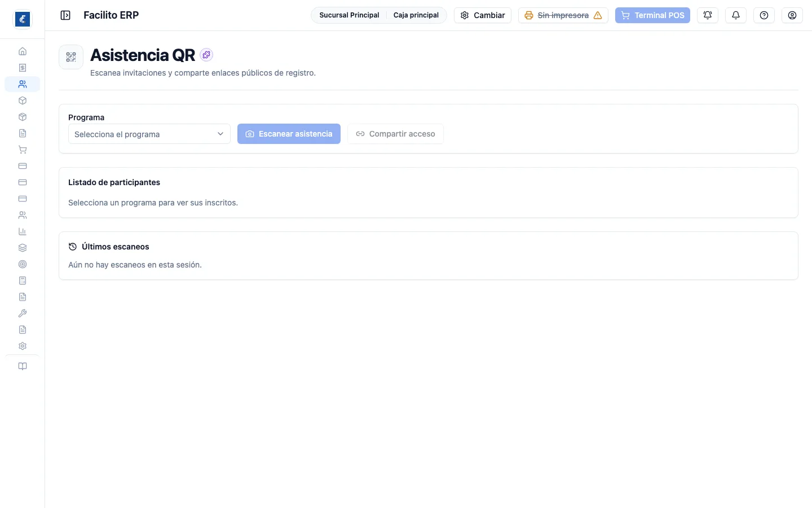Open the book documentation icon
This screenshot has width=812, height=508.
point(23,366)
